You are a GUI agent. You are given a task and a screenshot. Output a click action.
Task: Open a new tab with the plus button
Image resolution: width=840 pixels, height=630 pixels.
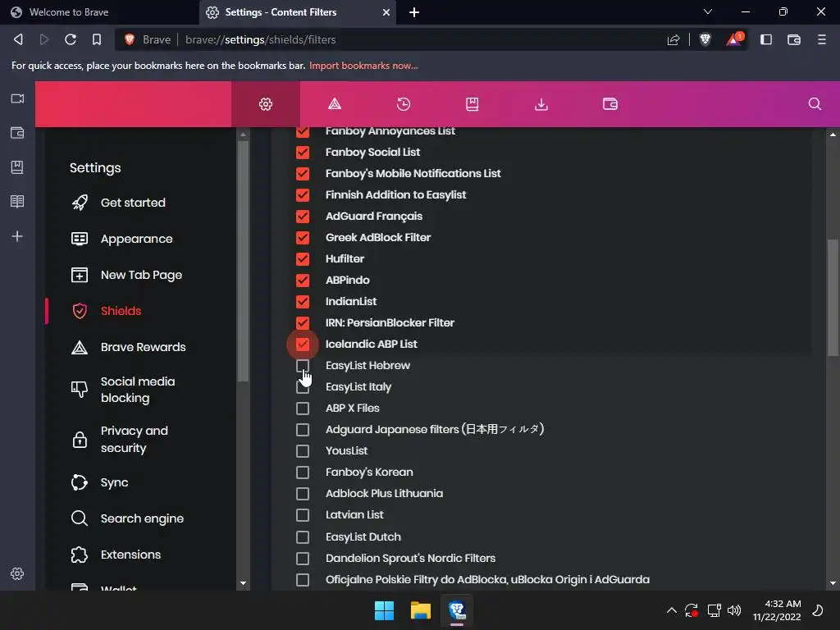point(414,12)
